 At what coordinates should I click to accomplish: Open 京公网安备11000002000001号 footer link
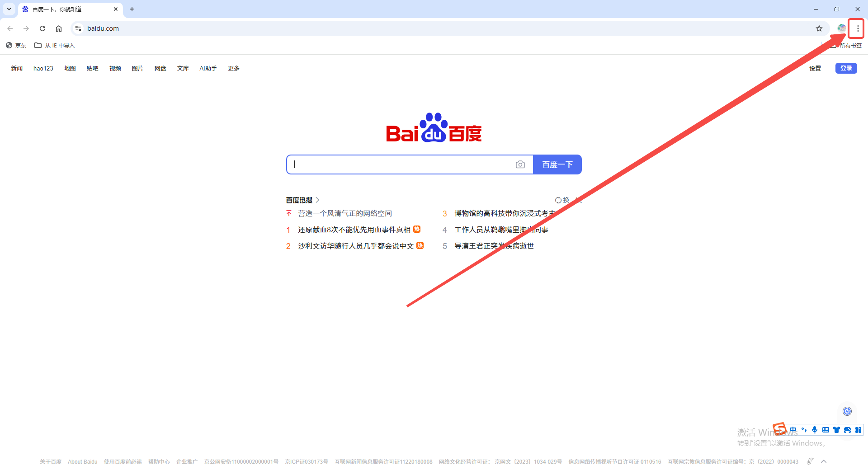241,462
